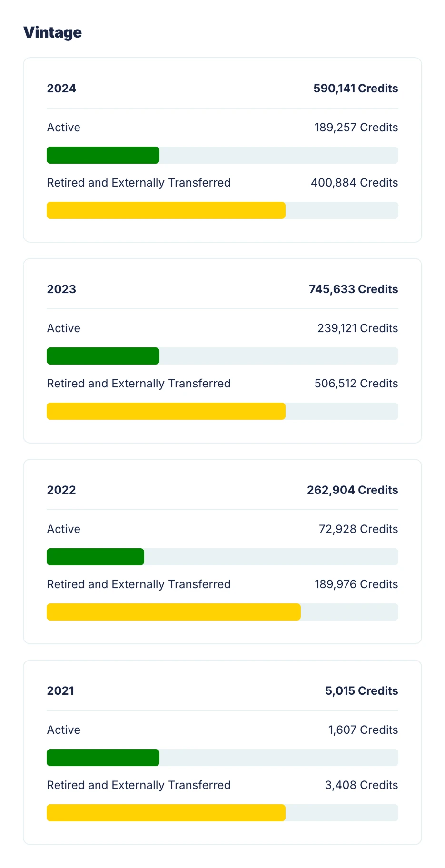Click the 590,141 Credits total

[356, 89]
